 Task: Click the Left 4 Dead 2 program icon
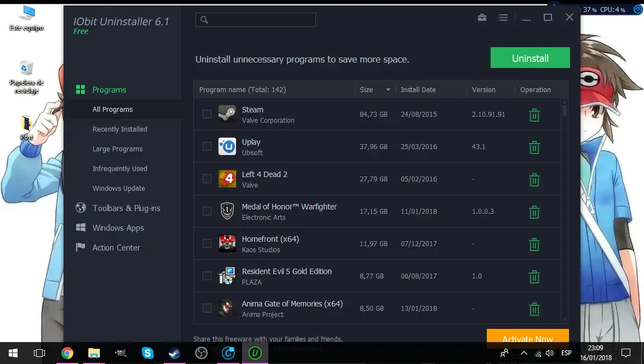pos(227,179)
